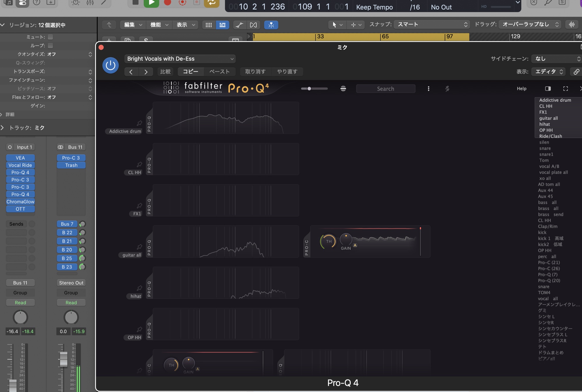Pin the Addictive drum instance
Screen dimensions: 582x392
coord(139,123)
